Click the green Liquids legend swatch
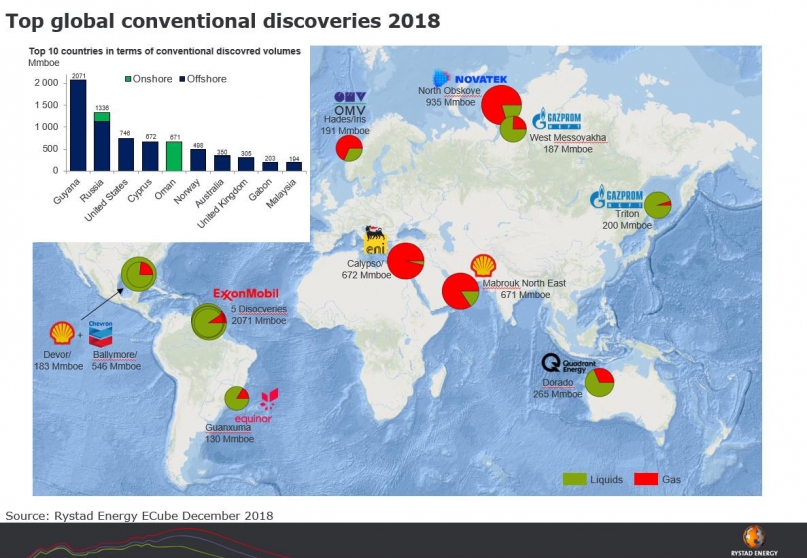This screenshot has width=807, height=558. tap(573, 480)
